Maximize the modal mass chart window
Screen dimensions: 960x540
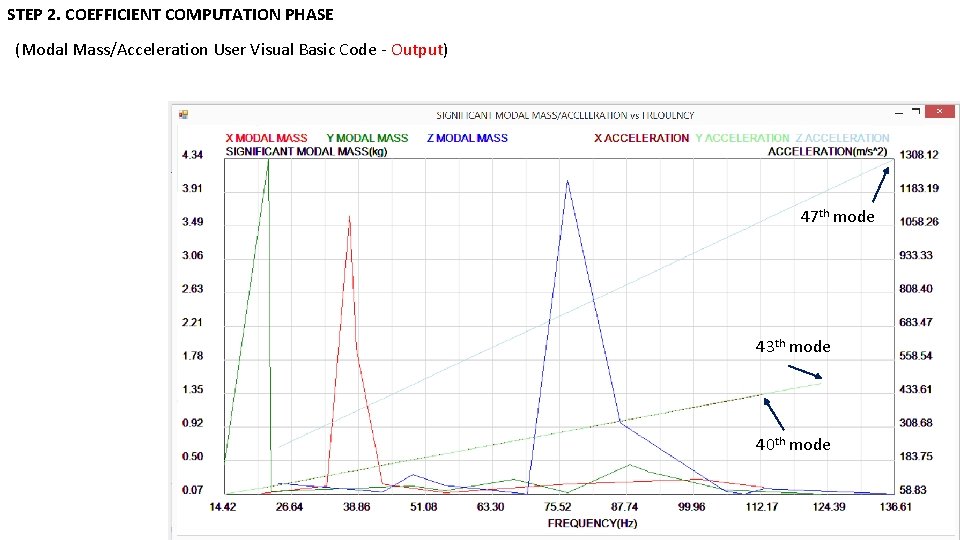click(916, 111)
